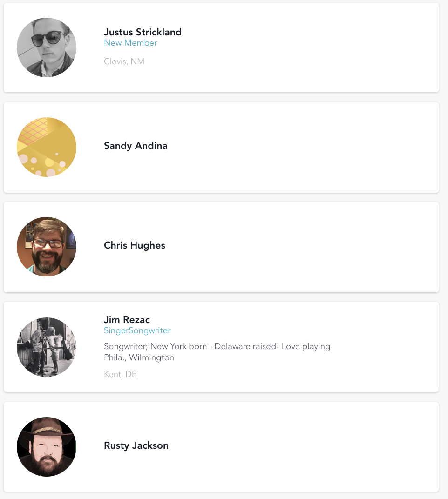Click the Kent, DE location text
448x499 pixels.
pyautogui.click(x=120, y=374)
